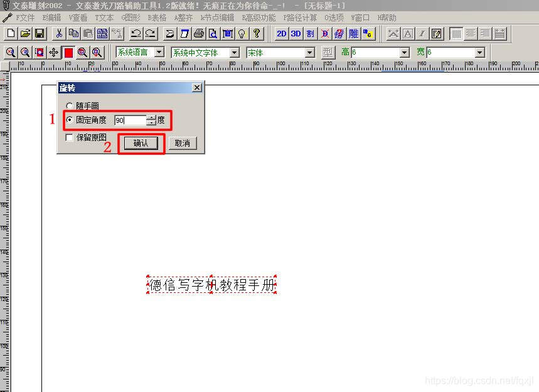Click the Redo arrow icon
This screenshot has width=539, height=392.
(150, 34)
